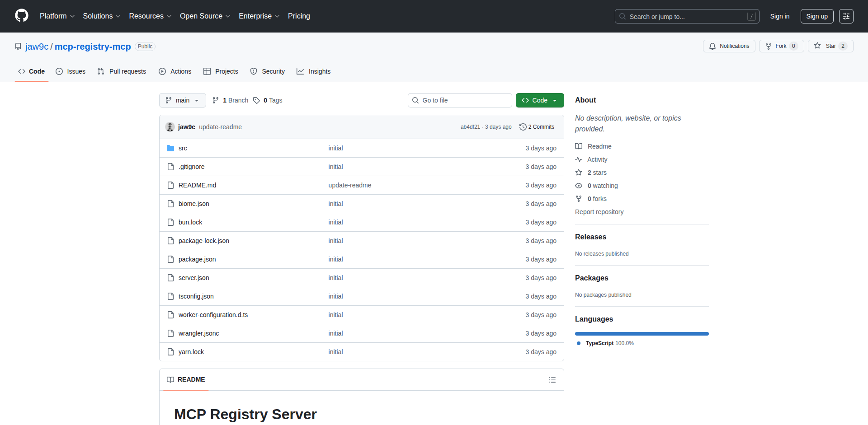
Task: Click the Notifications bell button
Action: tap(729, 46)
